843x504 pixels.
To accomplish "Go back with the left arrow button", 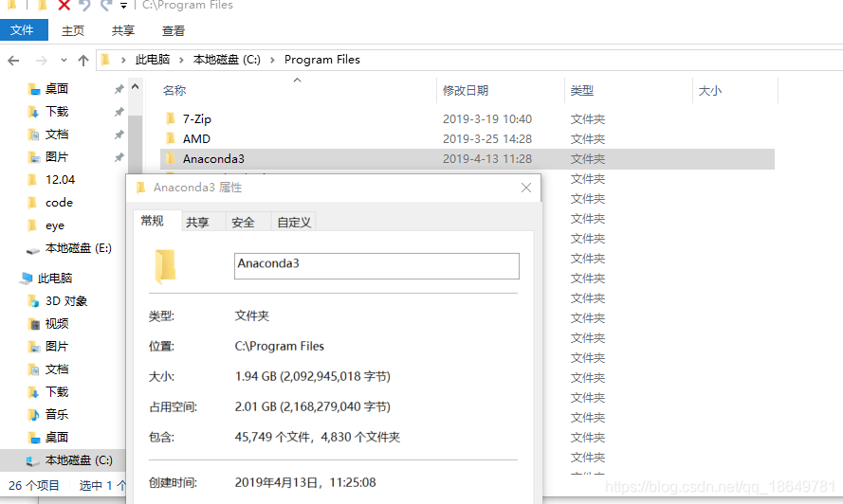I will 14,61.
